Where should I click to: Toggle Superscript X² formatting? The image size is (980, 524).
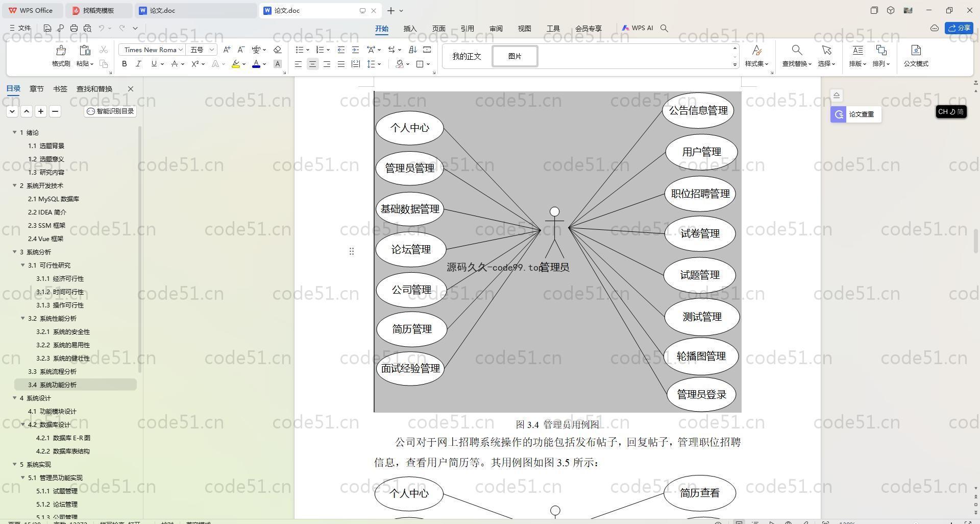195,64
